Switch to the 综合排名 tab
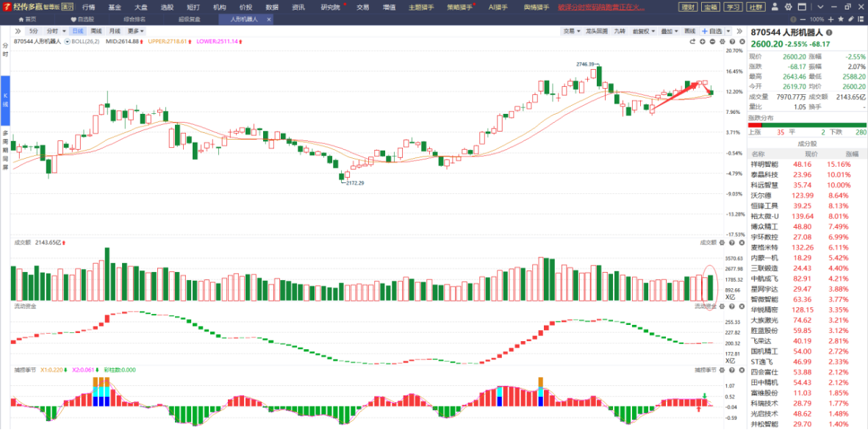The image size is (868, 430). point(134,19)
